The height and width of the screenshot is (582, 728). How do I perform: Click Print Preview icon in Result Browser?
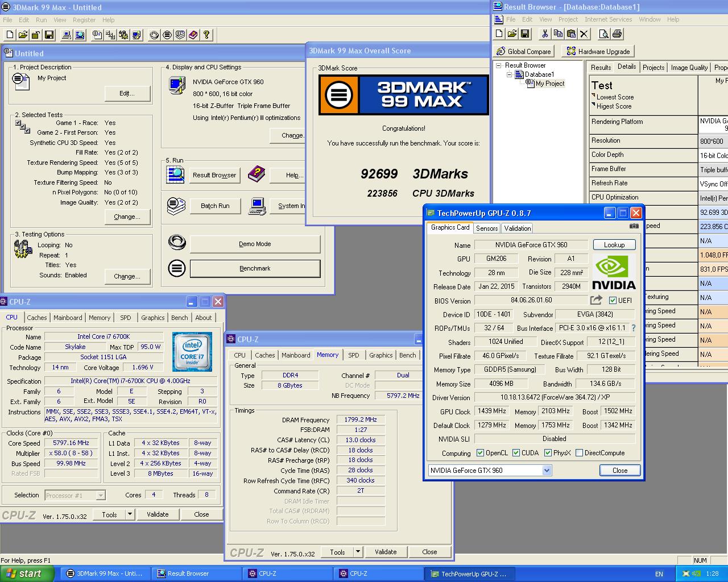pyautogui.click(x=604, y=34)
